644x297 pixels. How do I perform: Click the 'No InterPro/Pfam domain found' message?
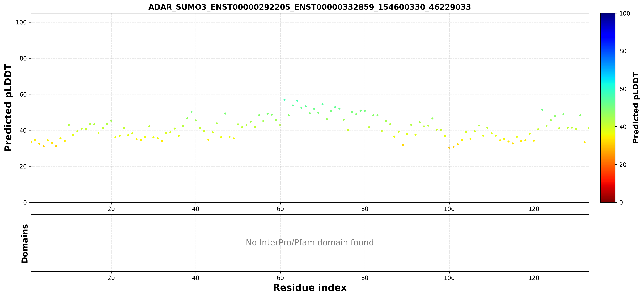click(x=310, y=243)
